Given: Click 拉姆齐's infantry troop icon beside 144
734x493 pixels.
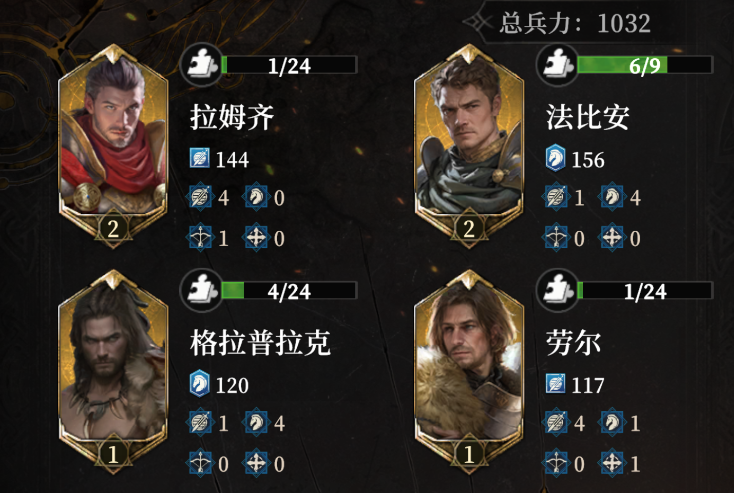Looking at the screenshot, I should [200, 158].
